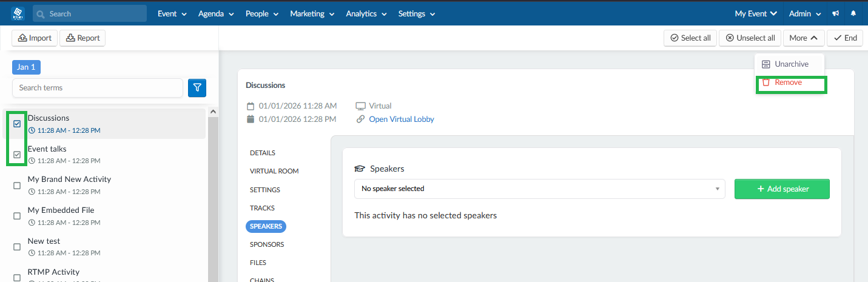Click the clock icon under New test
The image size is (868, 282).
32,253
